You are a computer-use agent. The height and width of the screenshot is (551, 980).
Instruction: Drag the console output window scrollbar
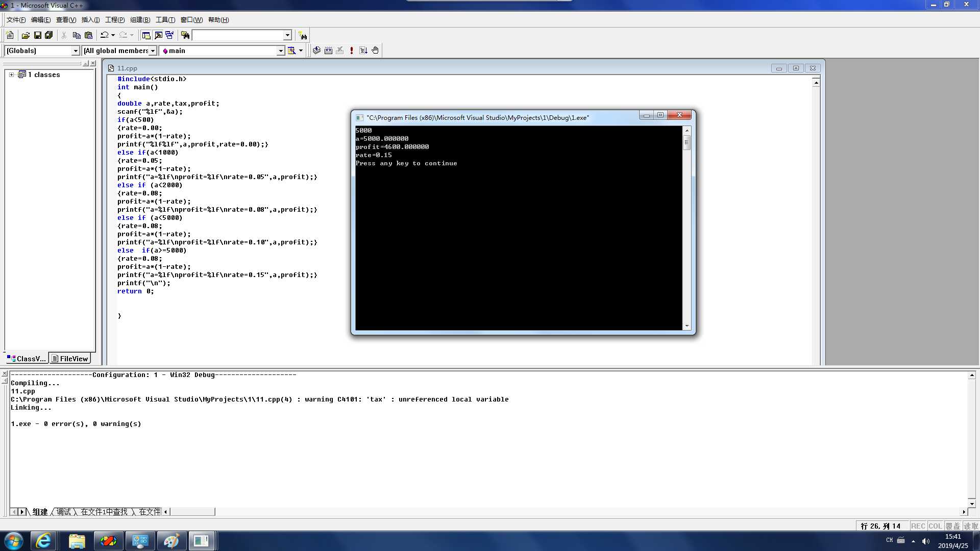point(688,141)
